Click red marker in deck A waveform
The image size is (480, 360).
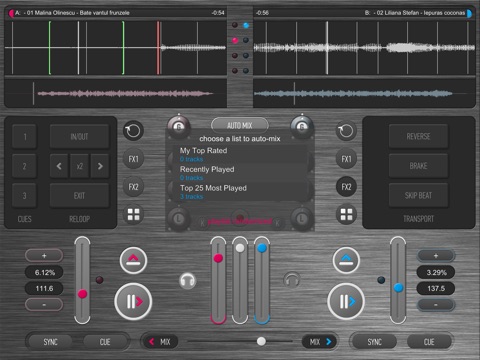[x=158, y=48]
